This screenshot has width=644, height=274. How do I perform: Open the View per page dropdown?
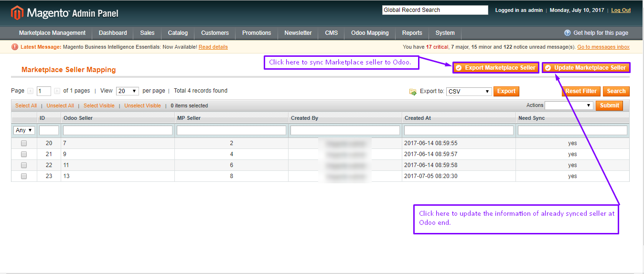pos(128,91)
